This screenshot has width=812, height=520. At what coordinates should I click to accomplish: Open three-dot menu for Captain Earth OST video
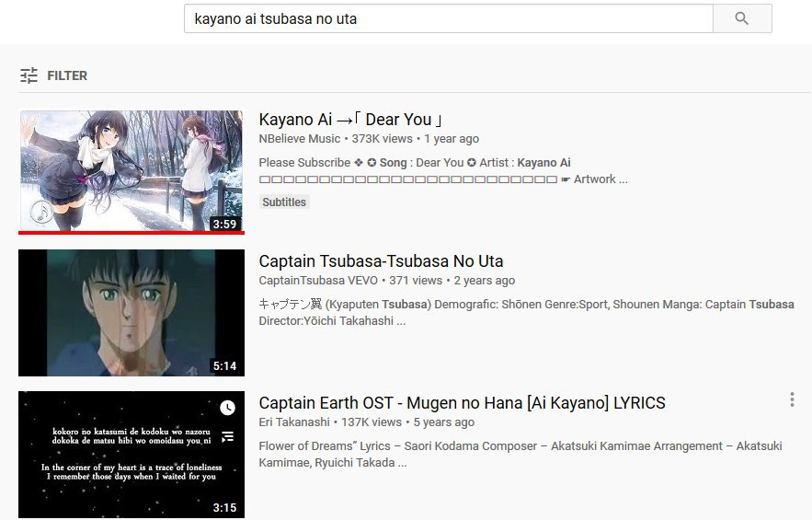(x=792, y=399)
